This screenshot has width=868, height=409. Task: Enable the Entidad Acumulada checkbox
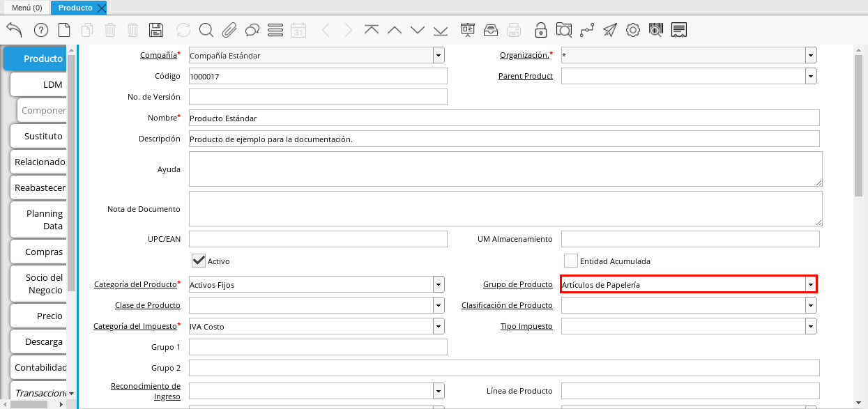tap(570, 261)
